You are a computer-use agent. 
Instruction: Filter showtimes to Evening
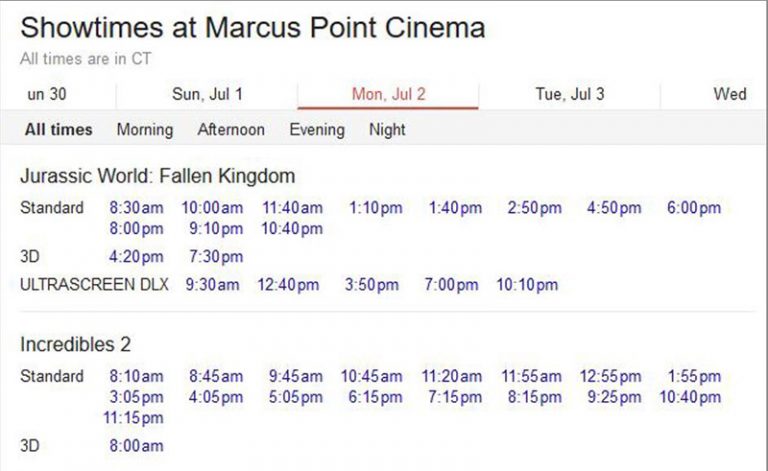[x=317, y=129]
